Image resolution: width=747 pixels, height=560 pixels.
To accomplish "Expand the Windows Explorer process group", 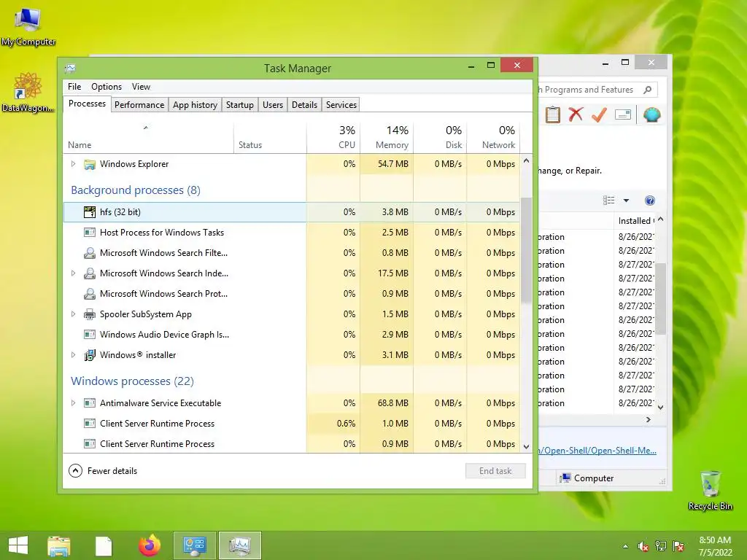I will [x=74, y=164].
